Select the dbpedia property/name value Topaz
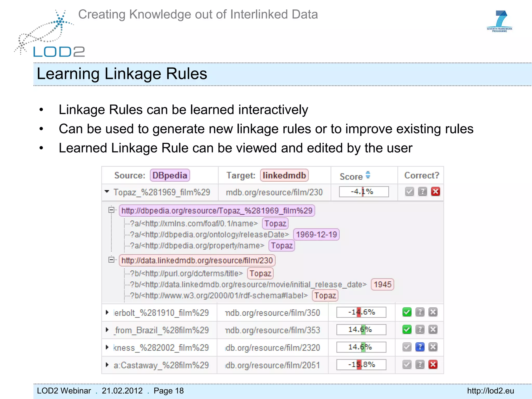The image size is (532, 399). click(282, 245)
